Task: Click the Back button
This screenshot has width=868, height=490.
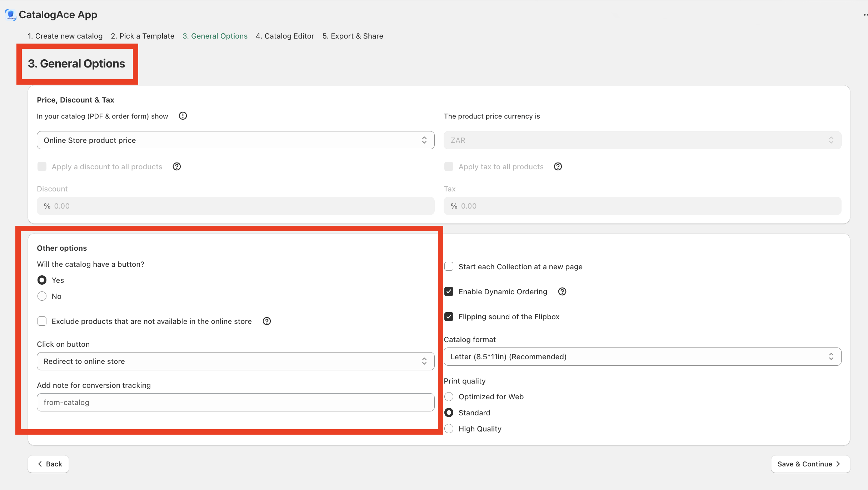Action: click(x=49, y=464)
